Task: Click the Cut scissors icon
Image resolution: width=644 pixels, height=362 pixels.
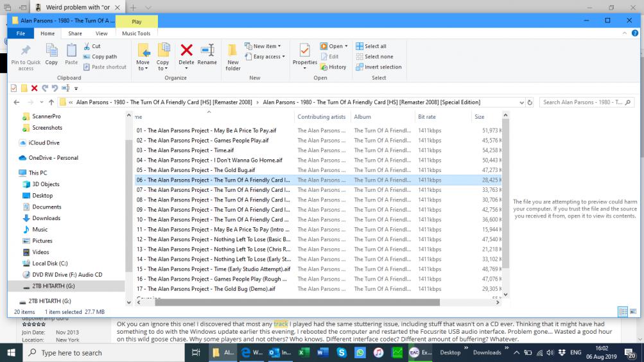Action: (x=87, y=46)
